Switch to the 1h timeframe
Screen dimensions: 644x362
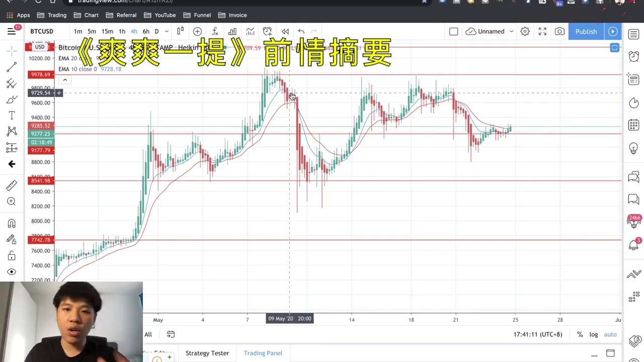click(x=122, y=32)
